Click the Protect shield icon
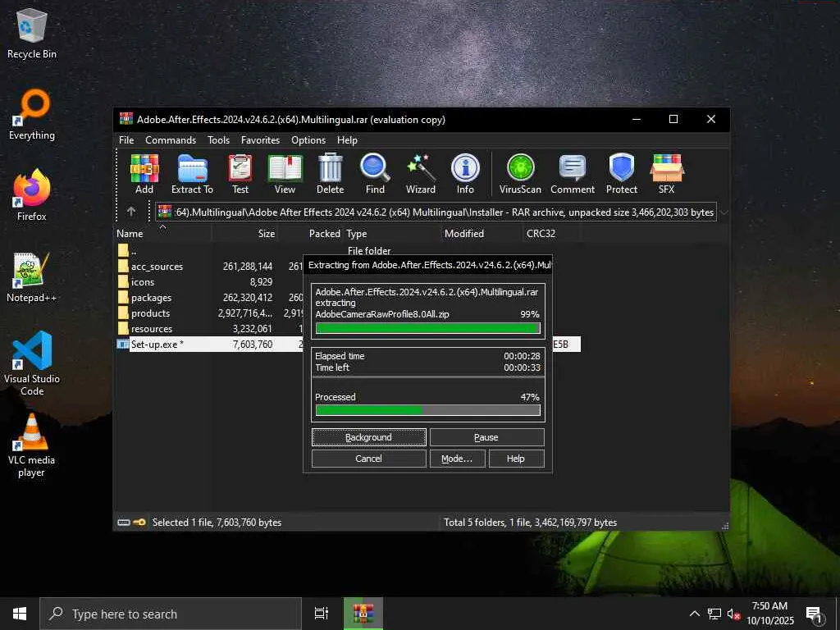840x630 pixels. [x=622, y=174]
